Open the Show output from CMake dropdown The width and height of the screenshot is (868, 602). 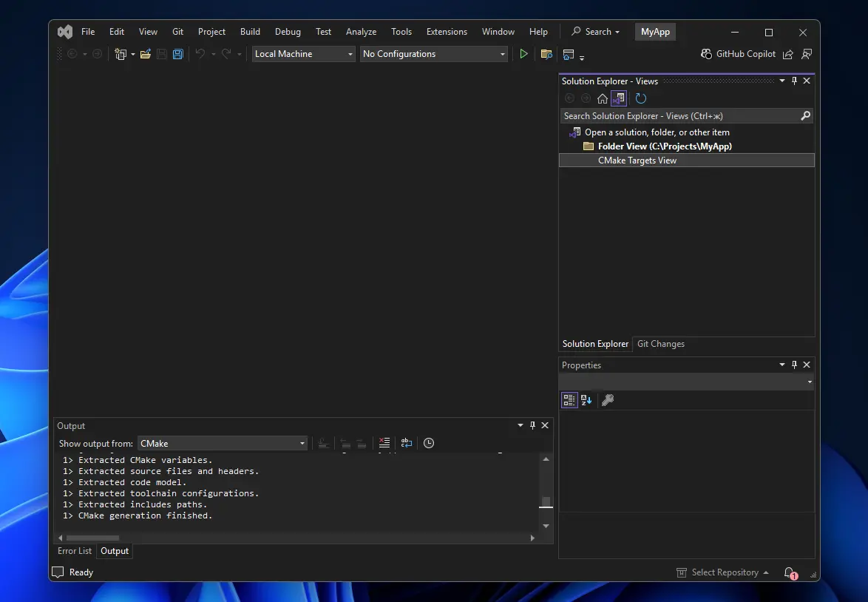(x=302, y=443)
